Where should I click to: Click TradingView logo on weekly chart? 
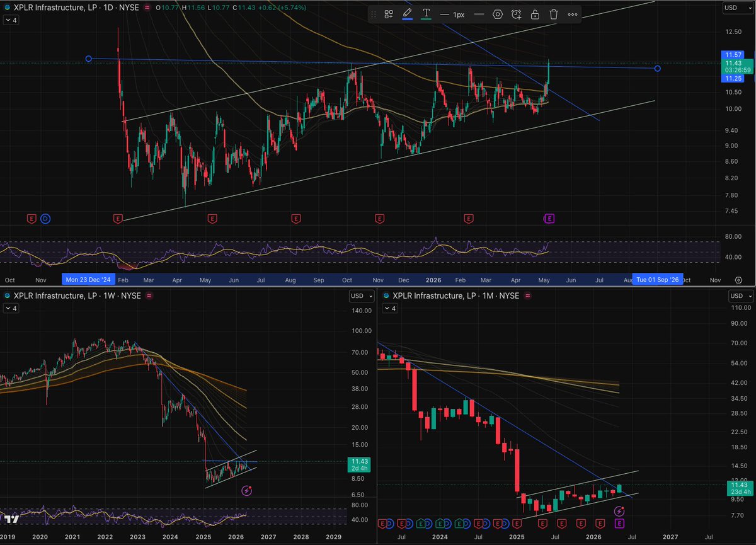click(x=11, y=519)
